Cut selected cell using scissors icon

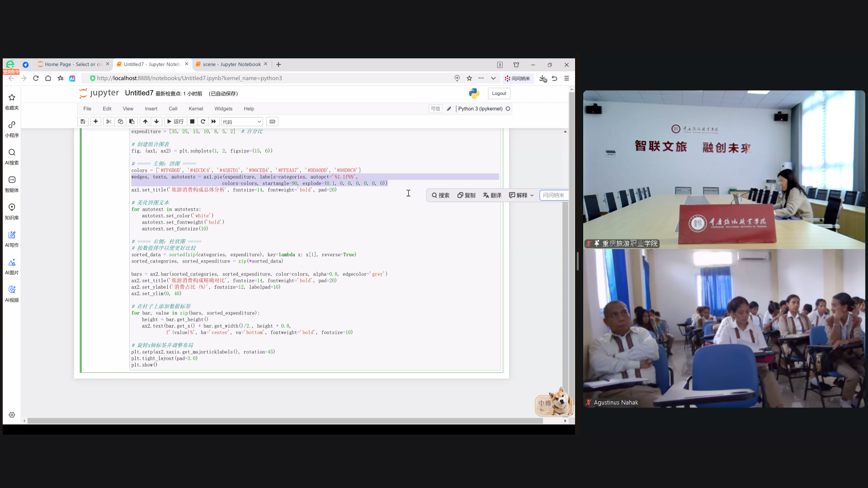108,122
